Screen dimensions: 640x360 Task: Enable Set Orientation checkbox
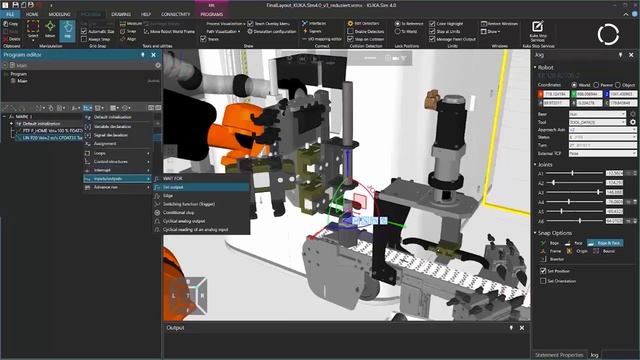click(x=543, y=281)
